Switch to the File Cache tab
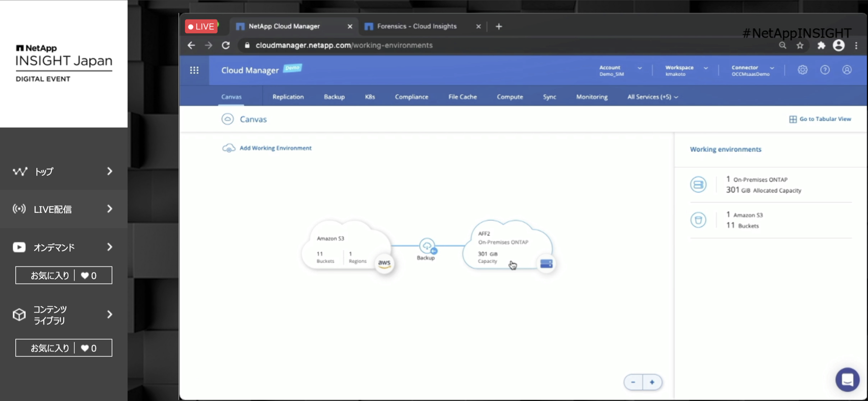Screen dimensions: 868x401 pos(463,97)
